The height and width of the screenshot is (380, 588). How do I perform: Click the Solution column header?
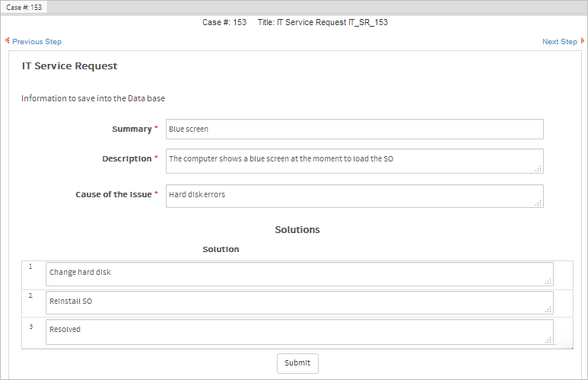tap(221, 249)
